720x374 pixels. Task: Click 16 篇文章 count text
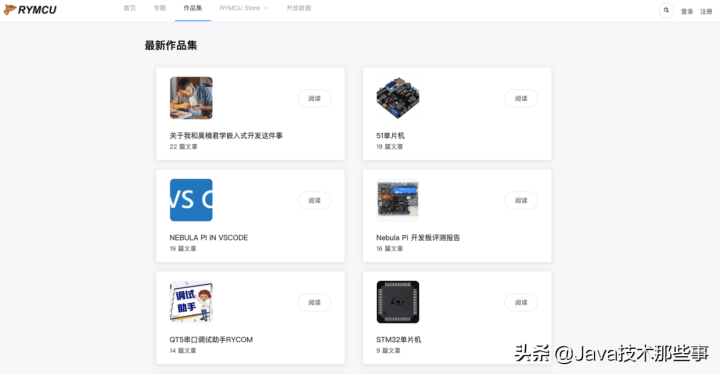(389, 249)
